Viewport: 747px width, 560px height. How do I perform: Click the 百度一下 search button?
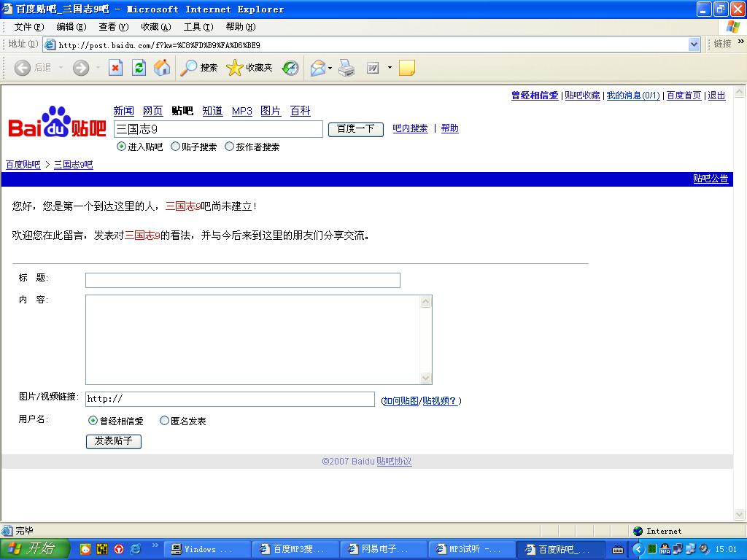point(356,129)
